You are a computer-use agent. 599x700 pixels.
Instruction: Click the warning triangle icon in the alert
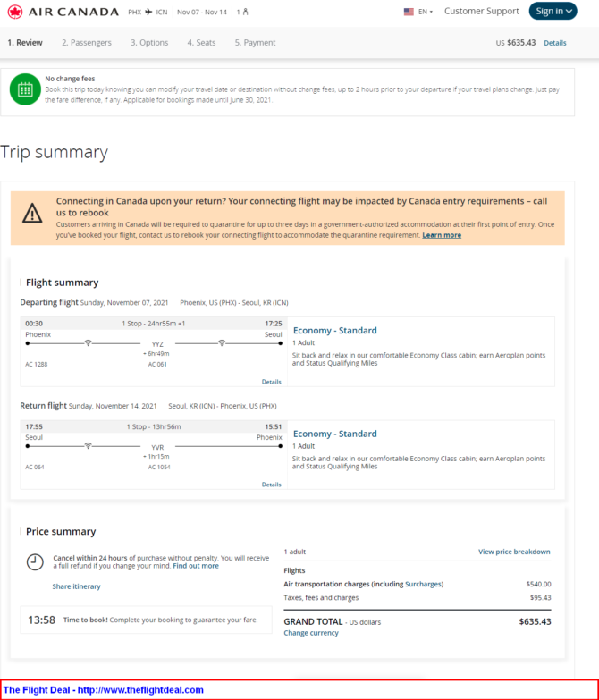click(32, 213)
